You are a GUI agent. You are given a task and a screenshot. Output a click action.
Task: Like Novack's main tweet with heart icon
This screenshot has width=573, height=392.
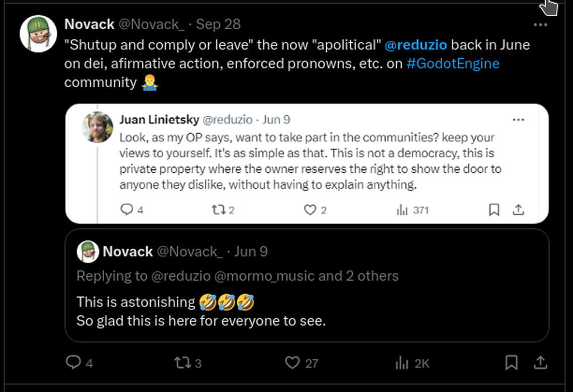click(x=293, y=363)
